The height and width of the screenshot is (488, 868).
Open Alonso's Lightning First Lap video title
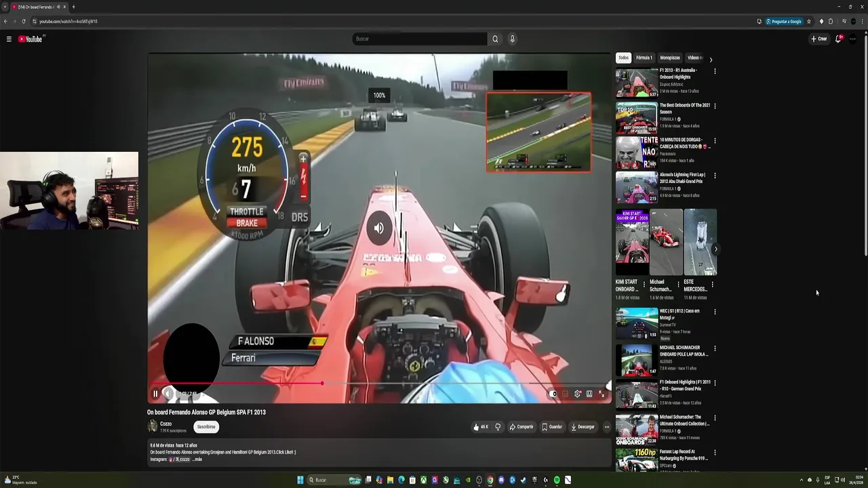coord(683,178)
